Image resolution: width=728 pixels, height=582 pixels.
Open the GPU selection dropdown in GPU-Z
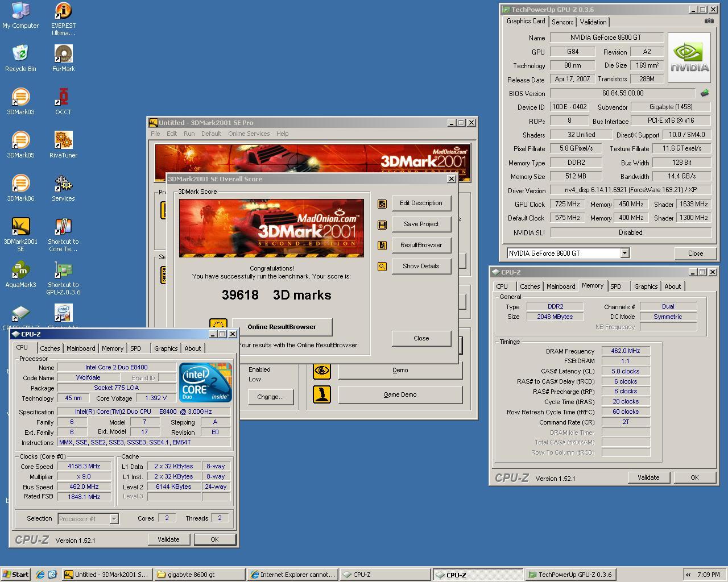click(x=624, y=253)
